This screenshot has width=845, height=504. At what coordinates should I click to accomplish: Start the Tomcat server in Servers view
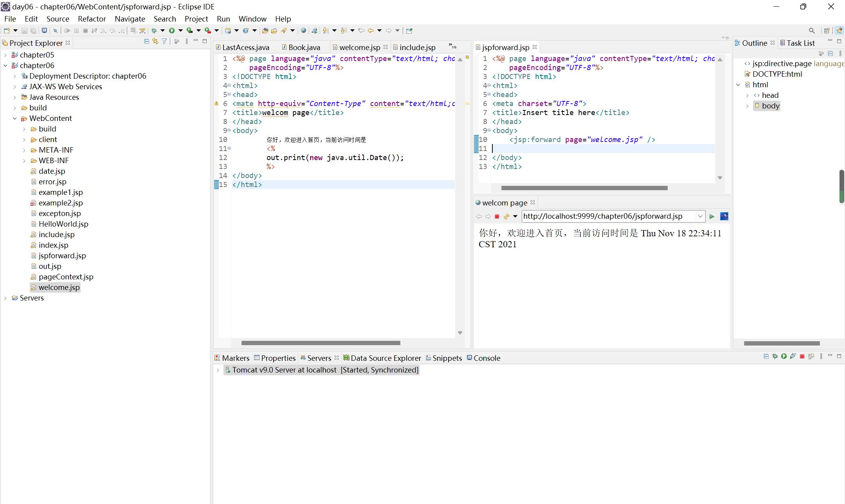[784, 356]
